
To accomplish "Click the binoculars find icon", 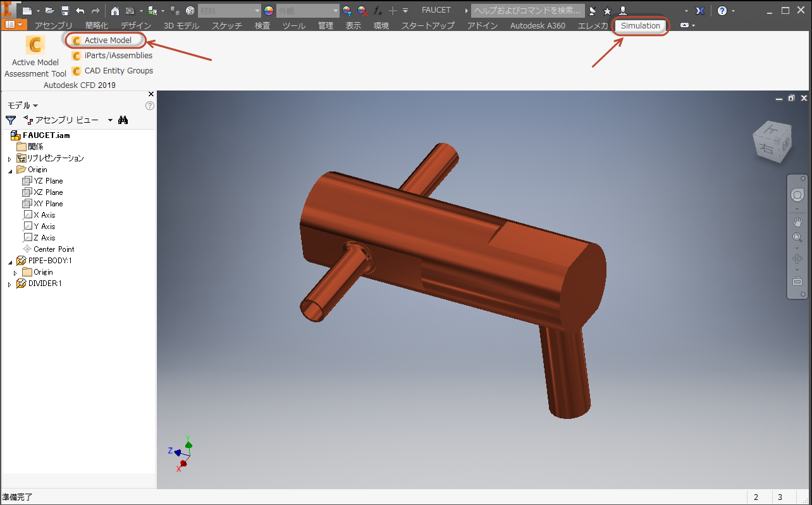I will (x=123, y=120).
